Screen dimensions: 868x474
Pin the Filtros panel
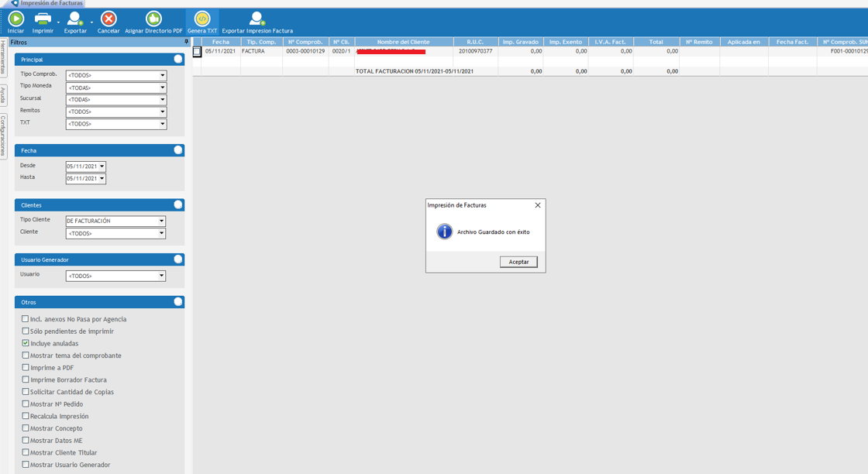click(x=186, y=42)
